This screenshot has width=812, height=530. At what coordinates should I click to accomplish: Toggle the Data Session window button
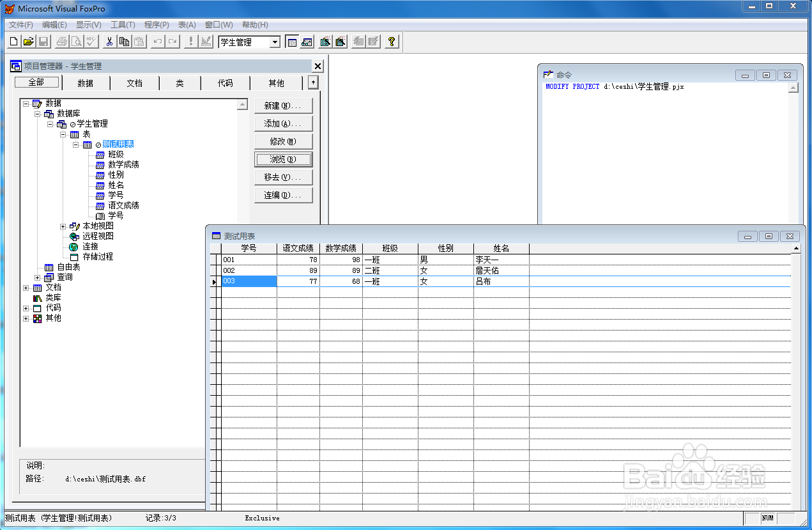point(307,42)
